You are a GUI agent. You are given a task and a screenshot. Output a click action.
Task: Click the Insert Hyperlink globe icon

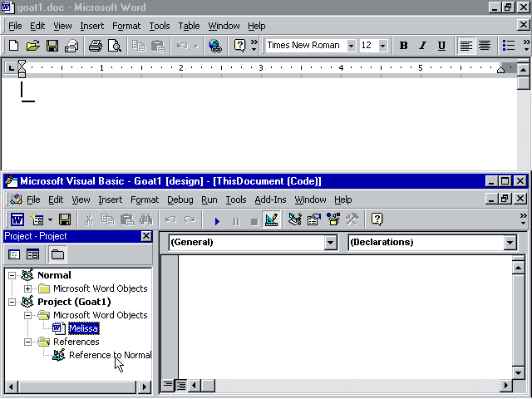click(x=215, y=46)
